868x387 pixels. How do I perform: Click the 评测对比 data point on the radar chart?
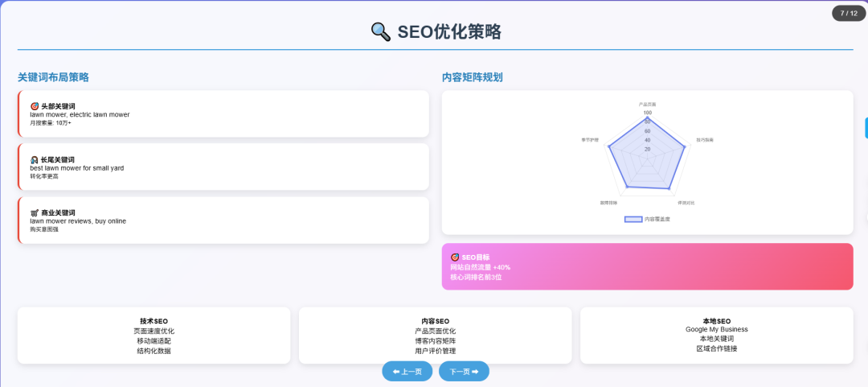(x=669, y=188)
